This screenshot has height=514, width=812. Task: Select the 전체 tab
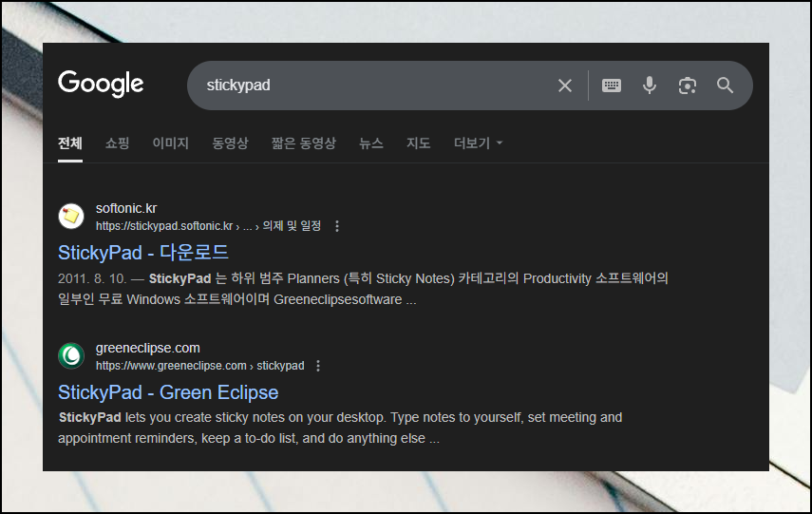pyautogui.click(x=70, y=143)
